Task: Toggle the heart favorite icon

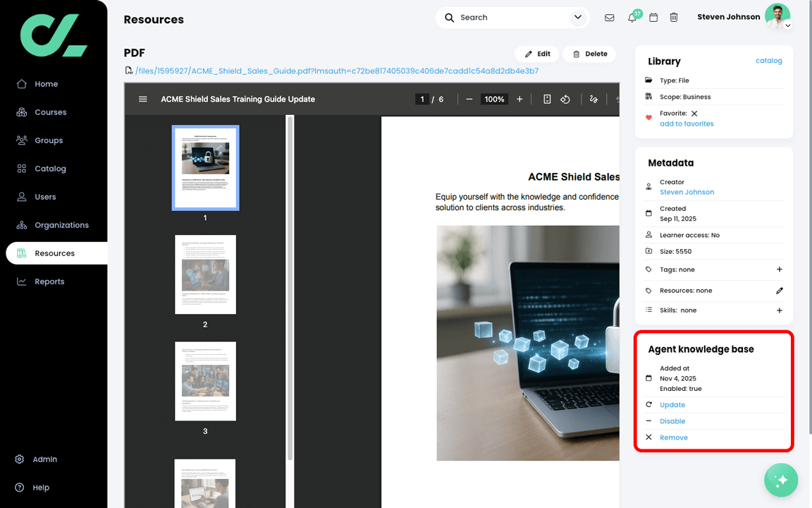Action: pos(648,118)
